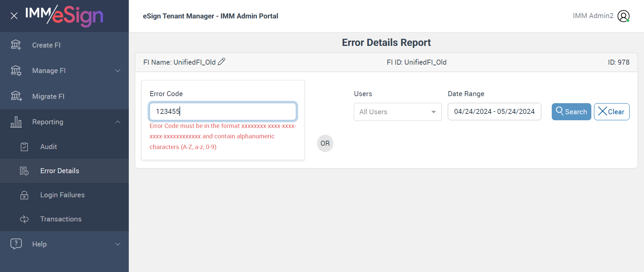The height and width of the screenshot is (272, 644).
Task: Click the Migrate FI icon
Action: click(x=16, y=96)
